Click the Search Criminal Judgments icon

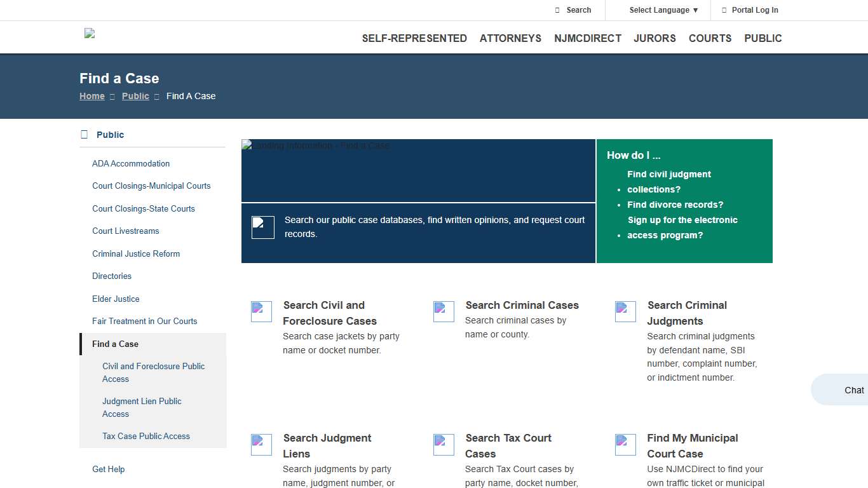[x=625, y=311]
